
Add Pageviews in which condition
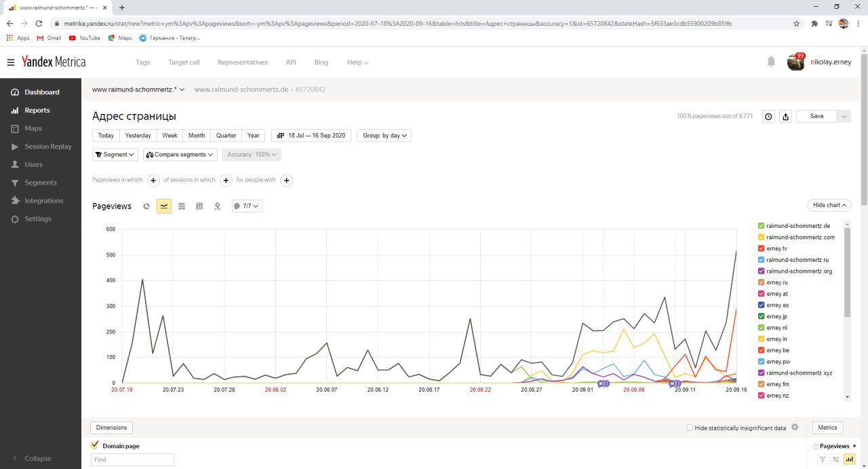153,180
